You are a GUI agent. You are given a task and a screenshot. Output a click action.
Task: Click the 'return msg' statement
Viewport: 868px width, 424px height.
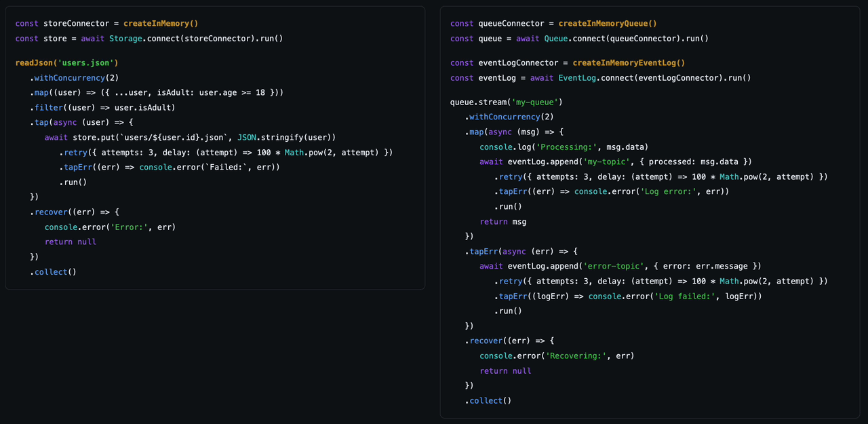click(503, 222)
